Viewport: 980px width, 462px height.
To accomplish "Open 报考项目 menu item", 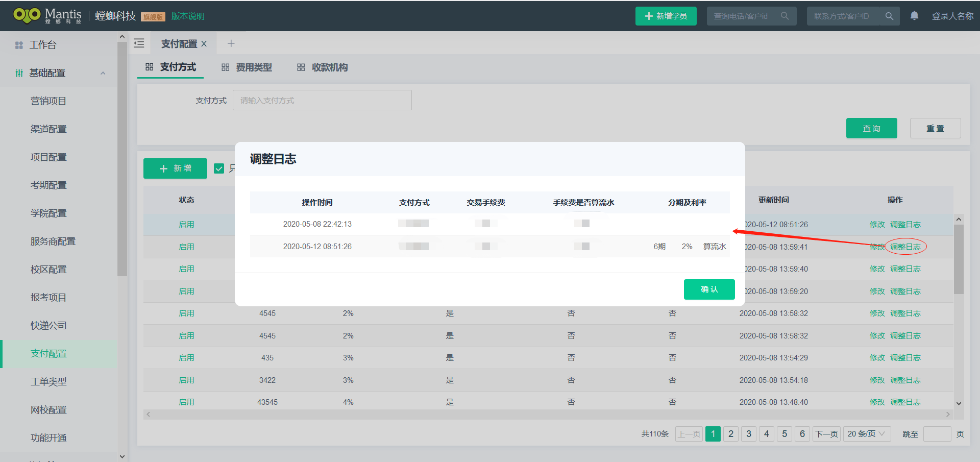I will point(48,298).
